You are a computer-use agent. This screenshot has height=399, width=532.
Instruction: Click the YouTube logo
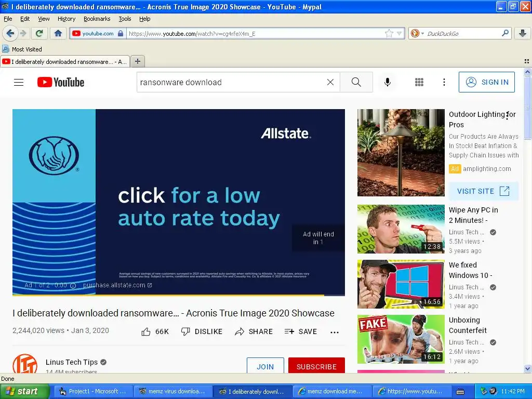(61, 82)
